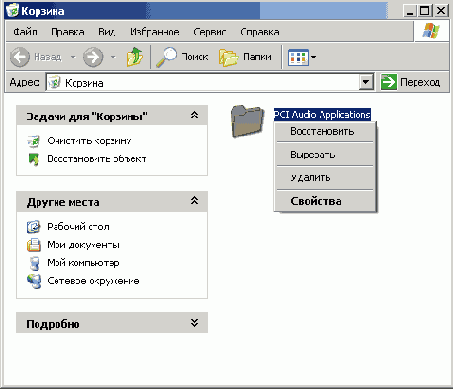Image resolution: width=453 pixels, height=389 pixels.
Task: Collapse the Recycle Bin tasks panel
Action: click(194, 115)
